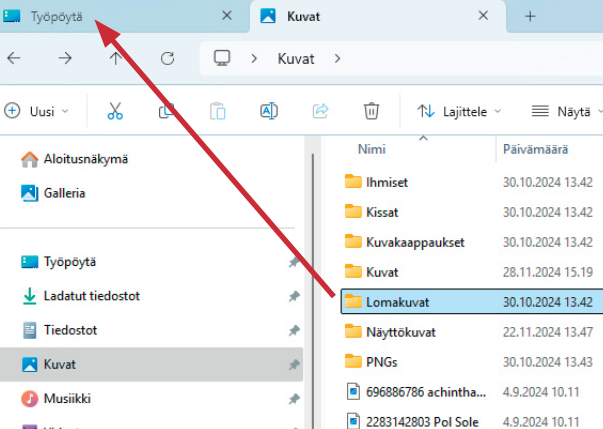
Task: Open the Uusi dropdown menu
Action: pyautogui.click(x=37, y=111)
